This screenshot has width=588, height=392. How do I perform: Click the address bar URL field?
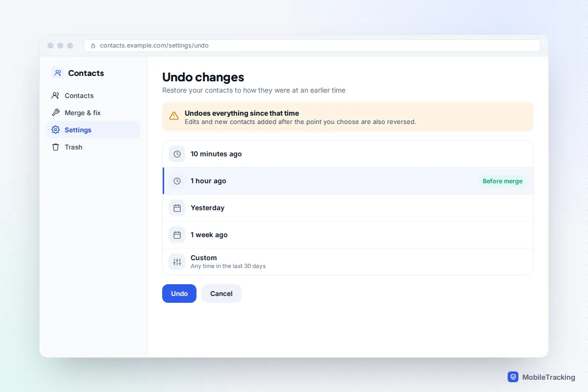tap(312, 46)
